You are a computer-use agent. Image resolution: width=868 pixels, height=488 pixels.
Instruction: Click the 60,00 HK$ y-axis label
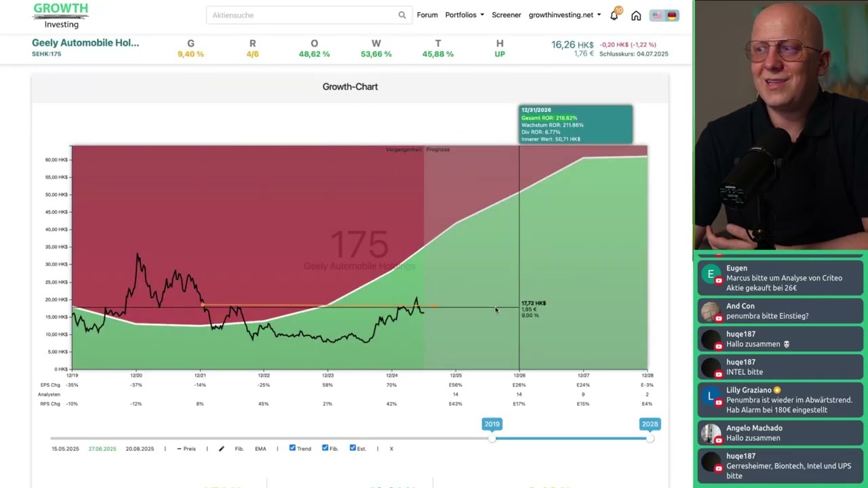pyautogui.click(x=56, y=160)
